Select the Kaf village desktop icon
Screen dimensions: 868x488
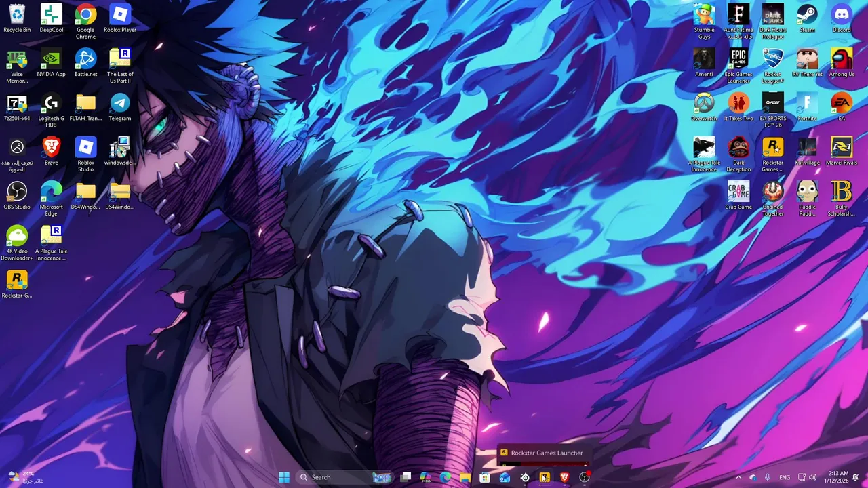[807, 151]
